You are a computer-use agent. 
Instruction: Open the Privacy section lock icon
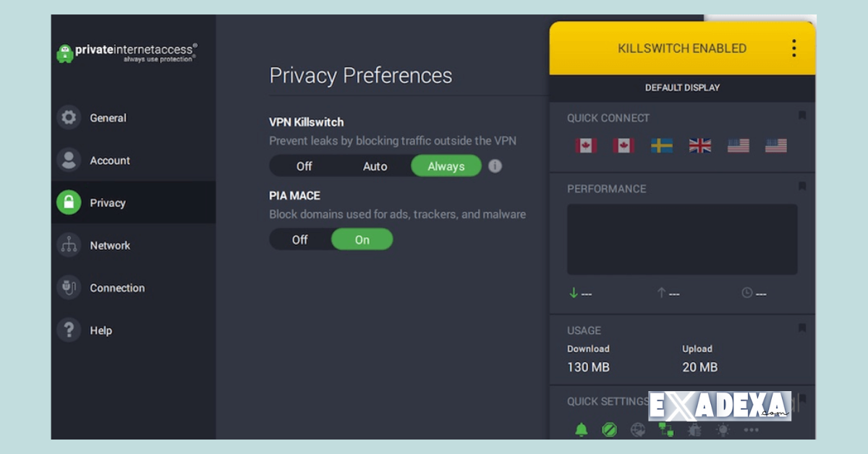[69, 202]
